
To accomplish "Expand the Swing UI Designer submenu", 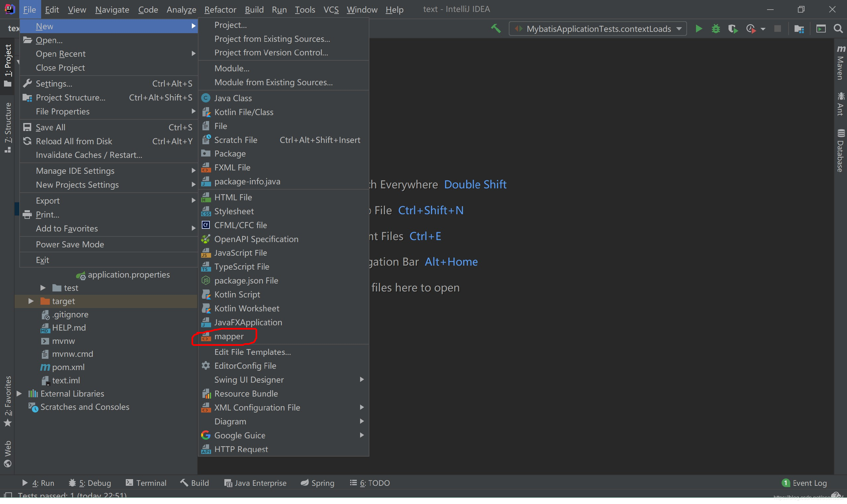I will (x=283, y=380).
